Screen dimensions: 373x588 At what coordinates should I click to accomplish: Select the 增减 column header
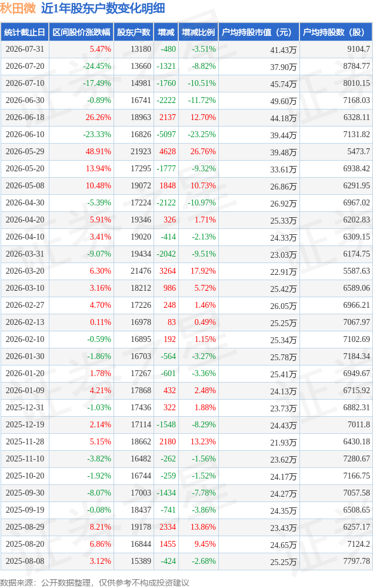point(166,32)
